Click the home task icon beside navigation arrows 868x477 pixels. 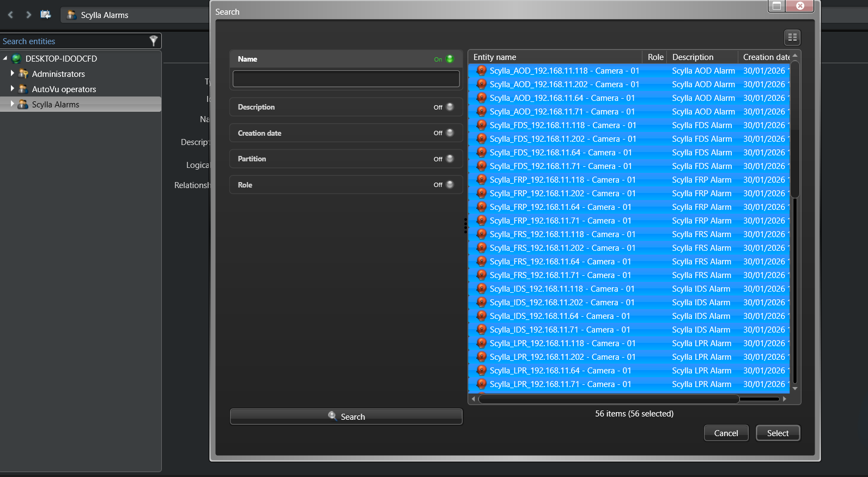pos(46,15)
